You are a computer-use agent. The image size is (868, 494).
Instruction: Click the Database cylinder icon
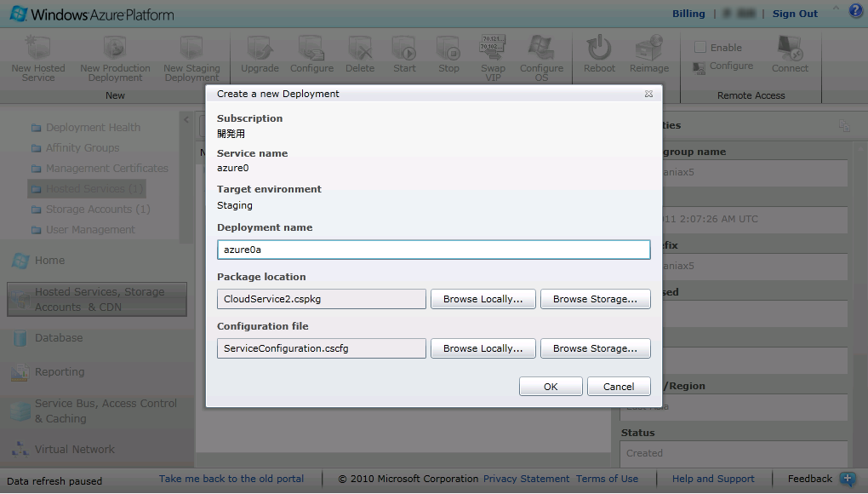[20, 338]
